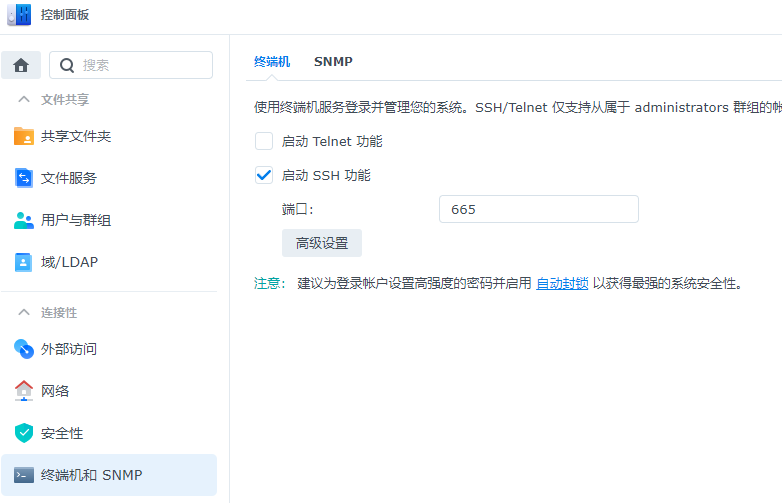Enable the Telnet (启动 Telnet 功能) checkbox
782x503 pixels.
click(264, 141)
